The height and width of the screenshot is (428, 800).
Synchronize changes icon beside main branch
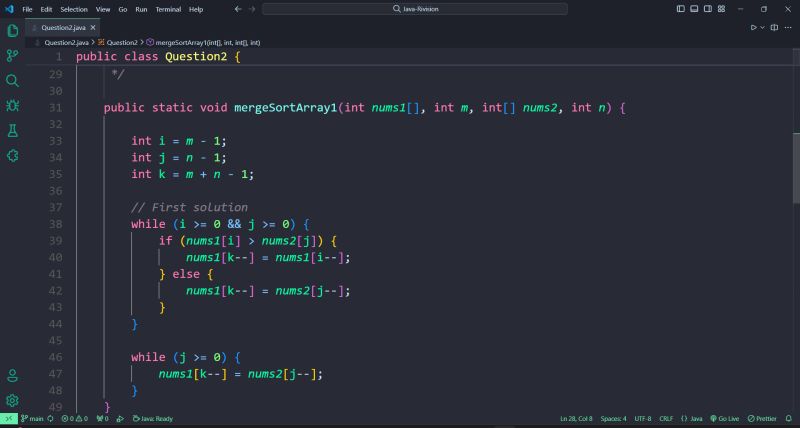(x=50, y=419)
